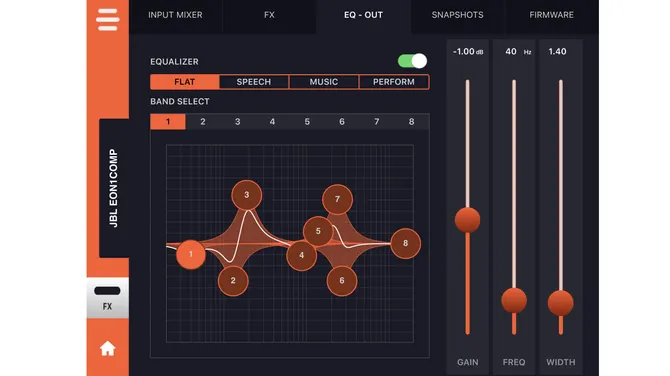Select band 7 in band selector

click(376, 122)
